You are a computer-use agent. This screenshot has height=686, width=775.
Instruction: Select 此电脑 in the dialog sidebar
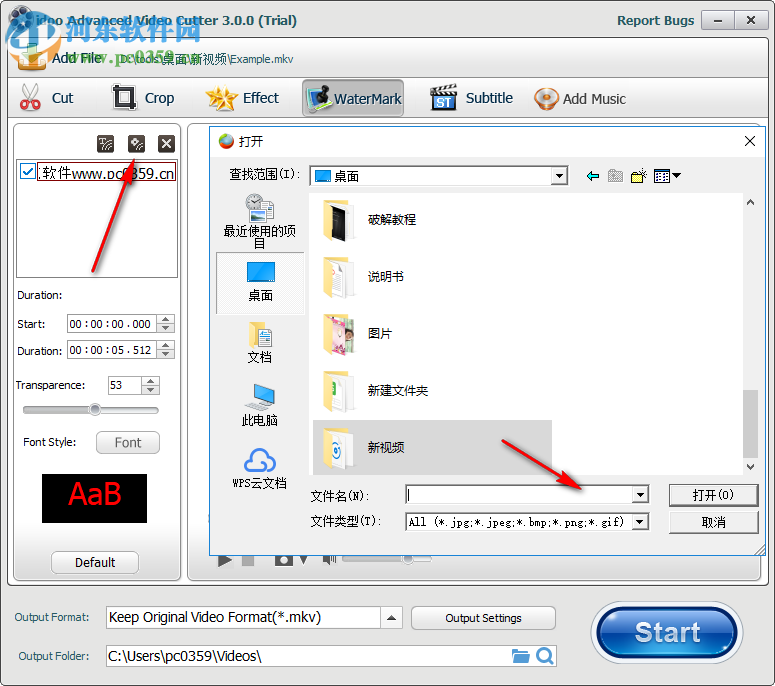tap(260, 405)
